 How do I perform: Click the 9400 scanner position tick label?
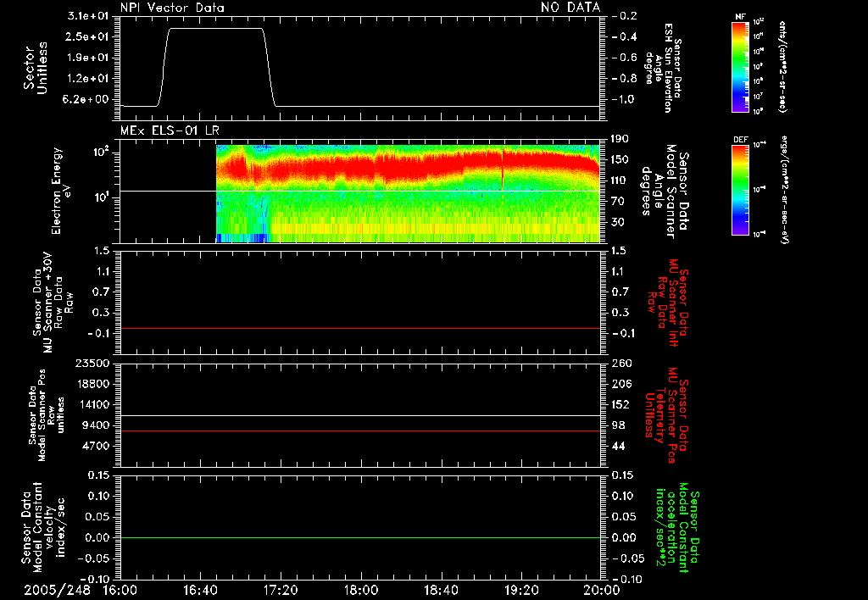[x=95, y=425]
